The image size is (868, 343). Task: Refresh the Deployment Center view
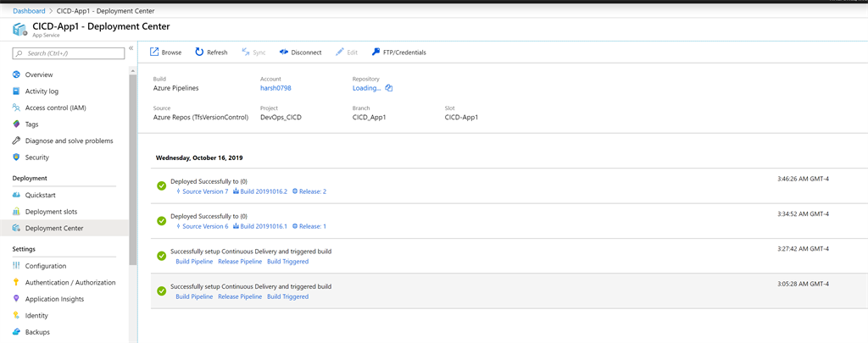[x=211, y=53]
